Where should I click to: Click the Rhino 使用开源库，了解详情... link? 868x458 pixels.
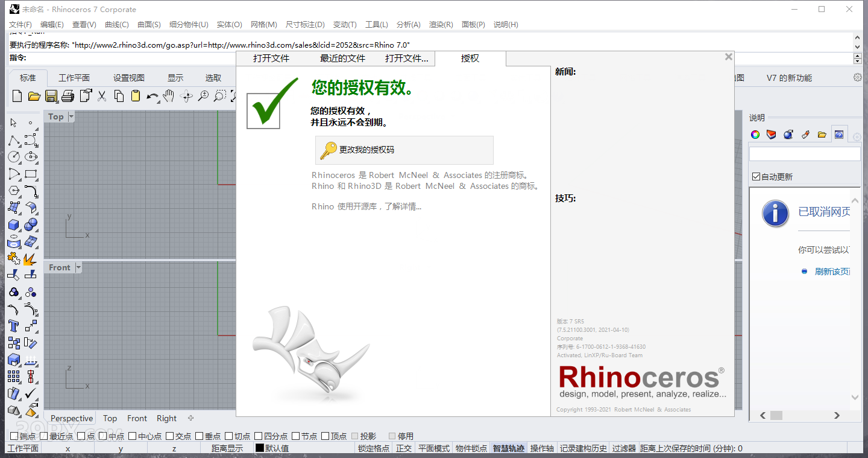click(366, 206)
